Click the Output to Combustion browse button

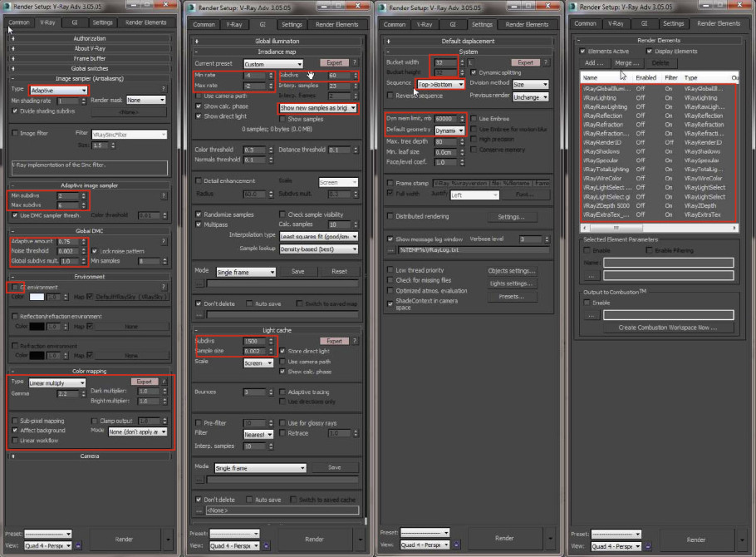click(592, 315)
